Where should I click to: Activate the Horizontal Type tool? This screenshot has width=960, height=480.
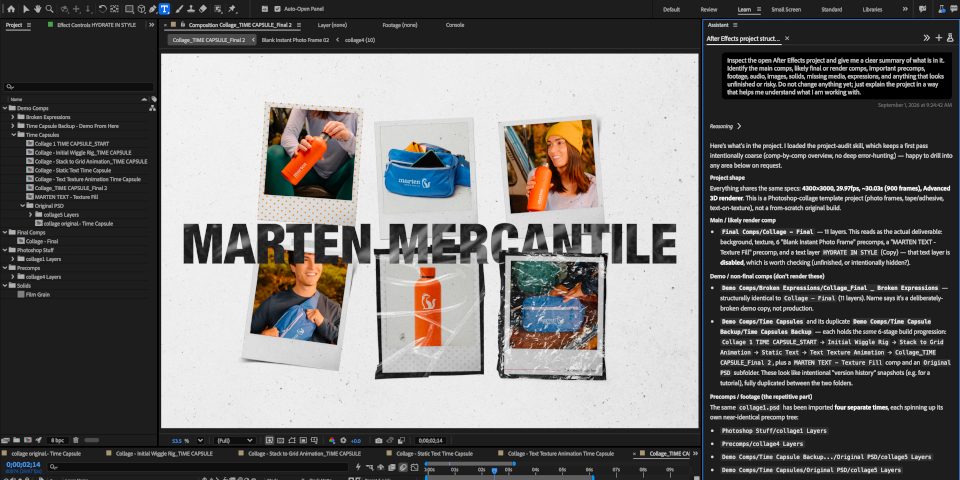click(164, 9)
